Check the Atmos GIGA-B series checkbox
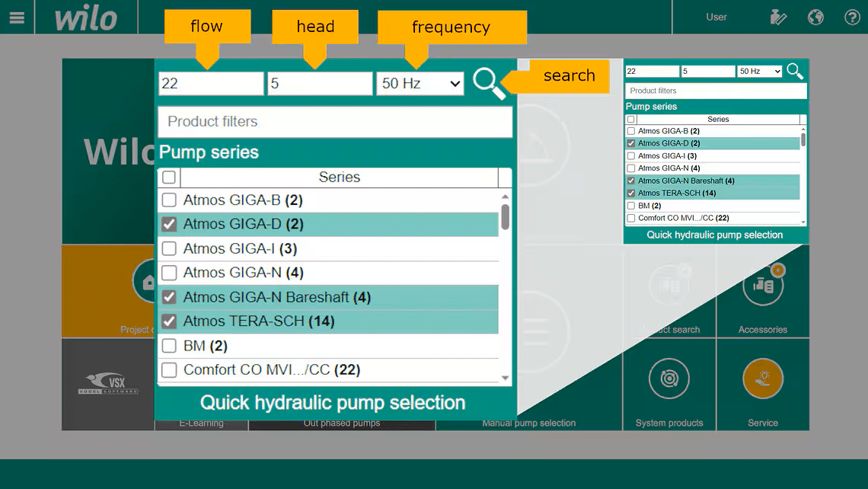This screenshot has height=489, width=868. click(169, 200)
